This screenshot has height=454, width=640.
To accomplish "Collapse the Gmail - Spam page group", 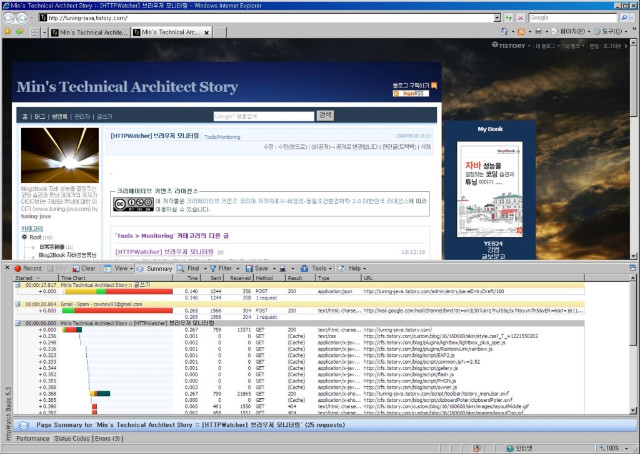I will pyautogui.click(x=18, y=304).
